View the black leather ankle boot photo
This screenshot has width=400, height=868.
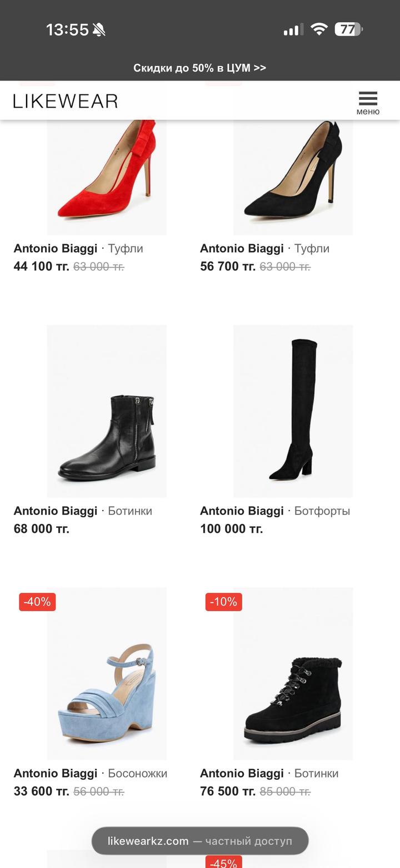(x=106, y=411)
